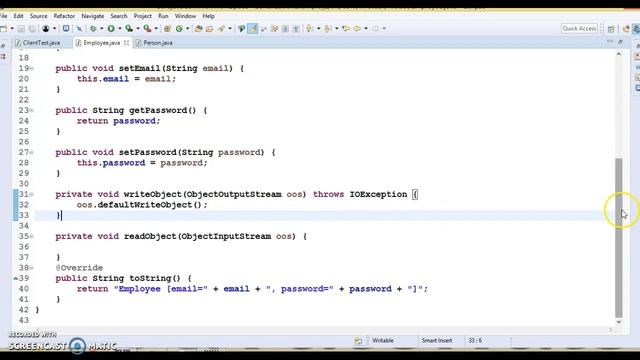Click on oos.defaultWriteObject() code line

[142, 205]
